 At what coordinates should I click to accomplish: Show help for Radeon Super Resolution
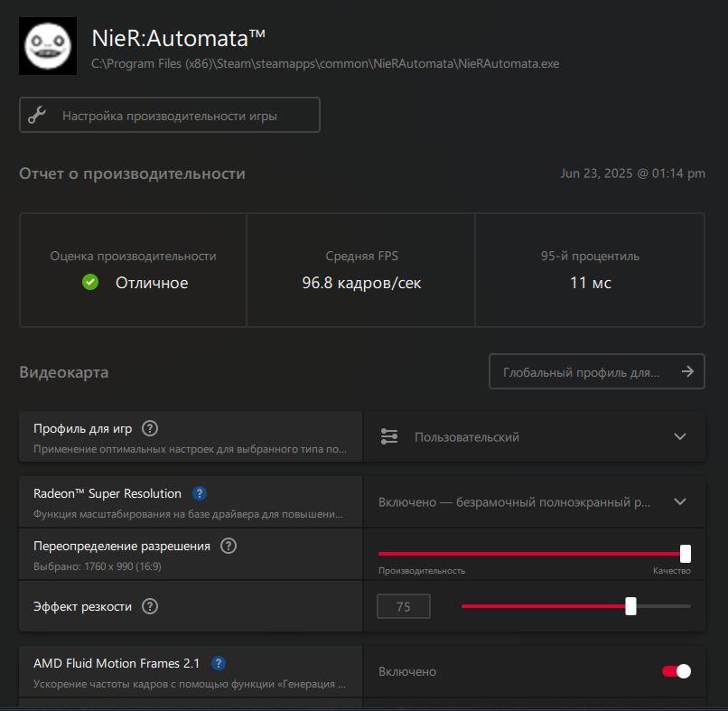(x=200, y=493)
